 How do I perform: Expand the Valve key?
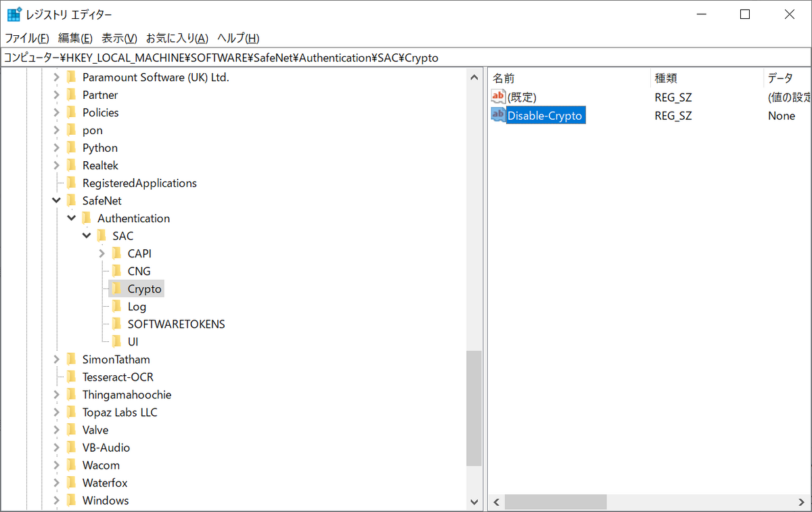pyautogui.click(x=57, y=429)
